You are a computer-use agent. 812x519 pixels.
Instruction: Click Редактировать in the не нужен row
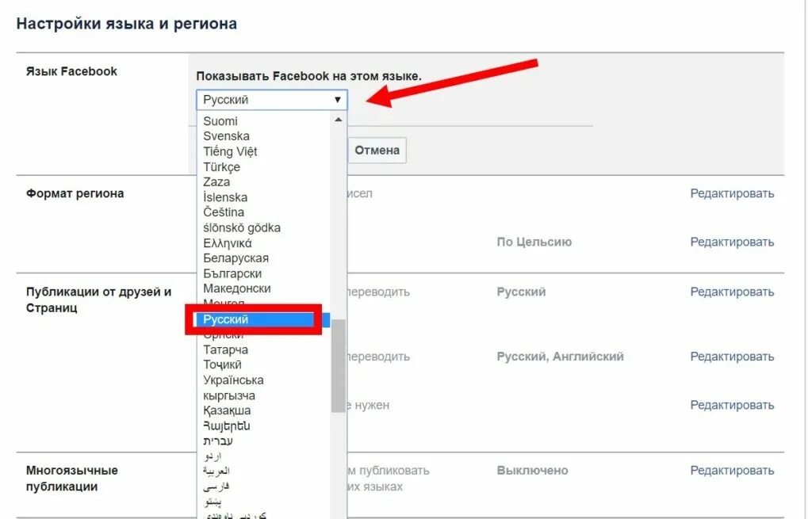pos(732,405)
